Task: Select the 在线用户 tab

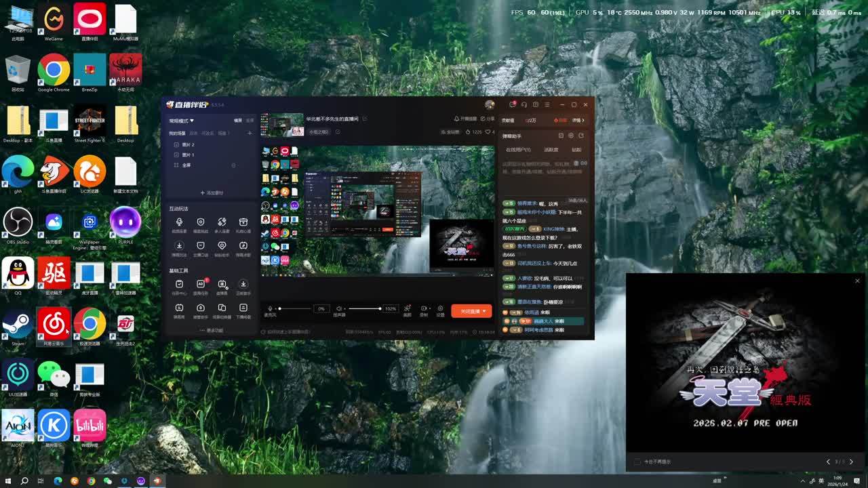Action: coord(518,150)
